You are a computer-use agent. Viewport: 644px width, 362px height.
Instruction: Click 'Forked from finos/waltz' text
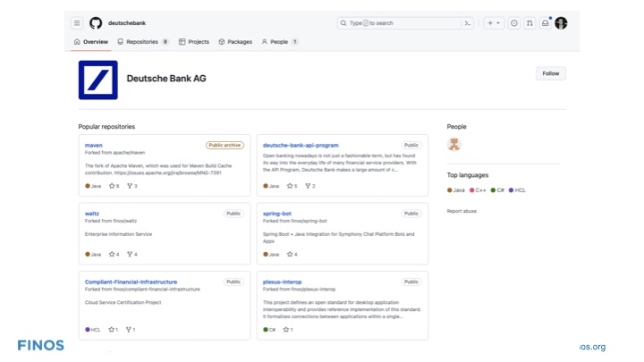coord(111,221)
